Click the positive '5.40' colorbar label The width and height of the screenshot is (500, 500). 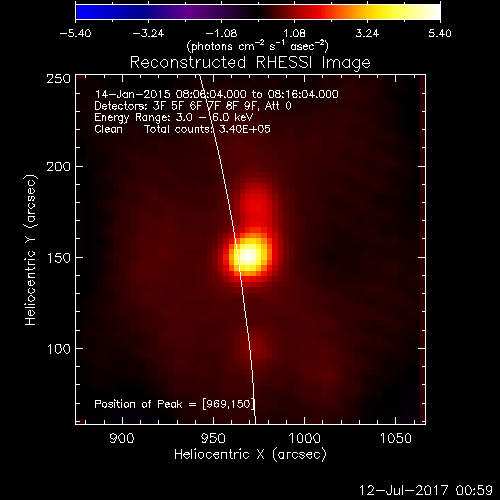click(440, 33)
